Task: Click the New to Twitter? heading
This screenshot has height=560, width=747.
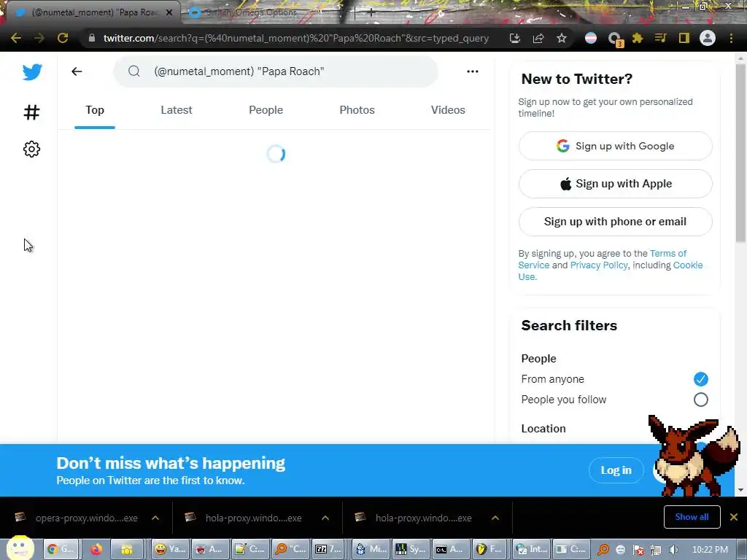Action: pyautogui.click(x=576, y=79)
